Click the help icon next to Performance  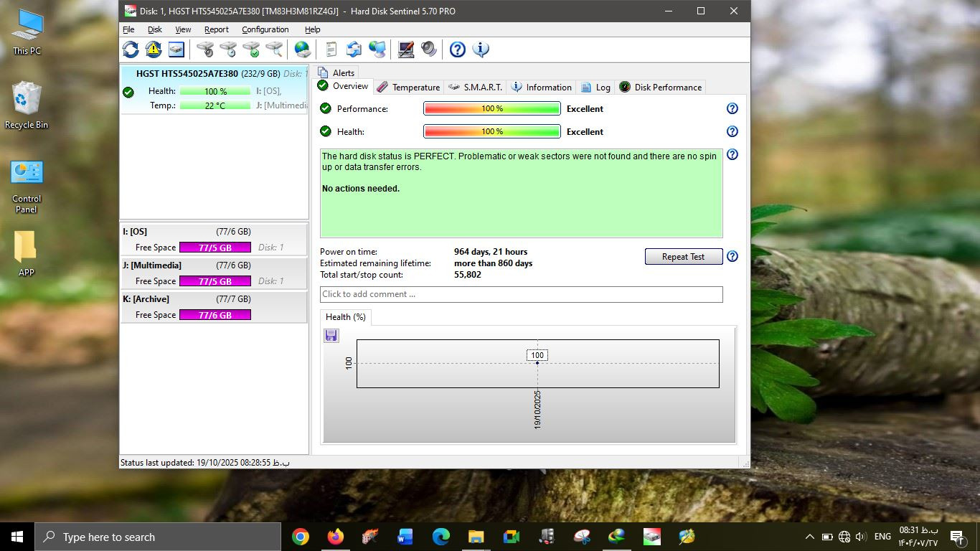click(732, 109)
